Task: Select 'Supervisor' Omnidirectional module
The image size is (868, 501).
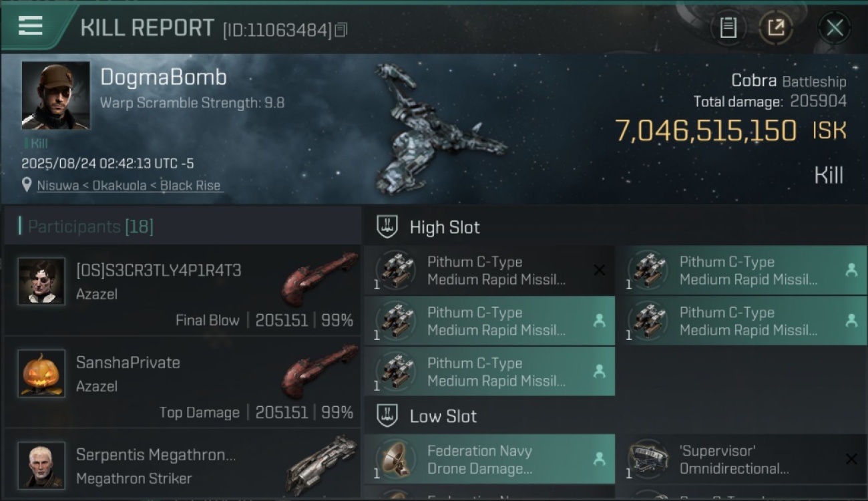Action: click(742, 459)
